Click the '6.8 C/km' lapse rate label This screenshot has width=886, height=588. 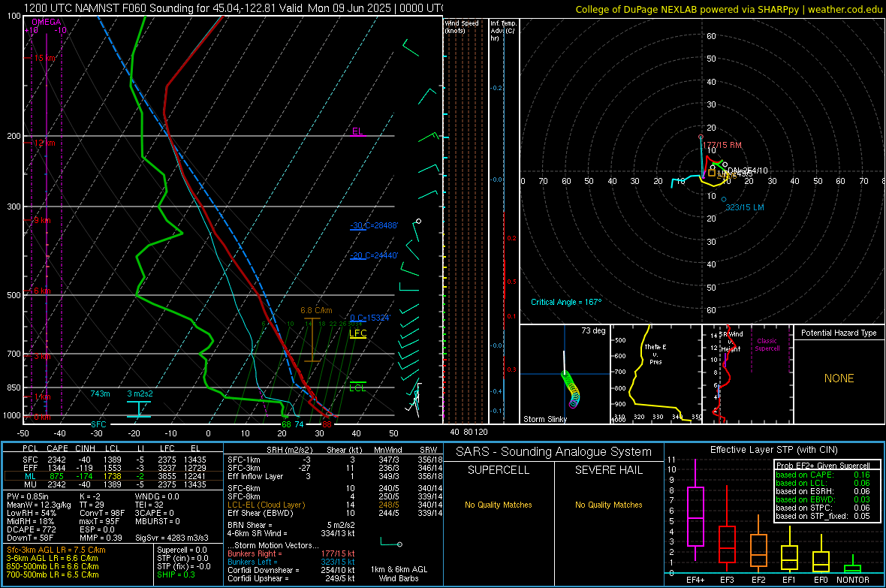click(x=316, y=310)
